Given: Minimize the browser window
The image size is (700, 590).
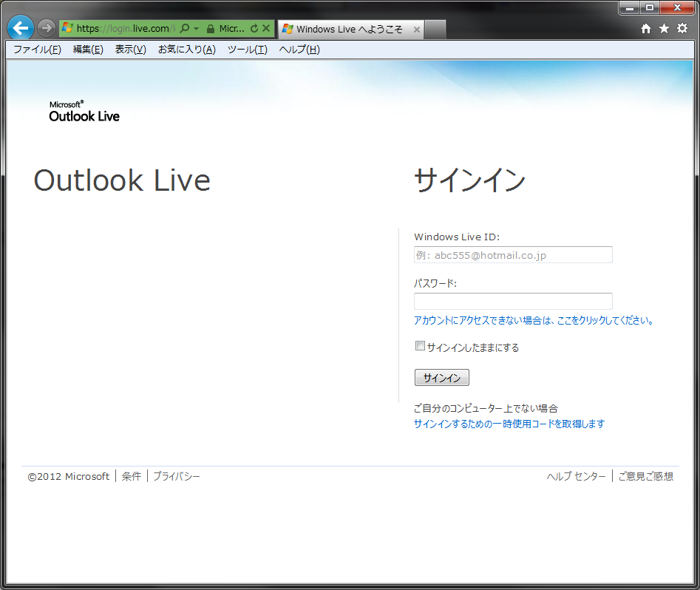Looking at the screenshot, I should coord(630,7).
